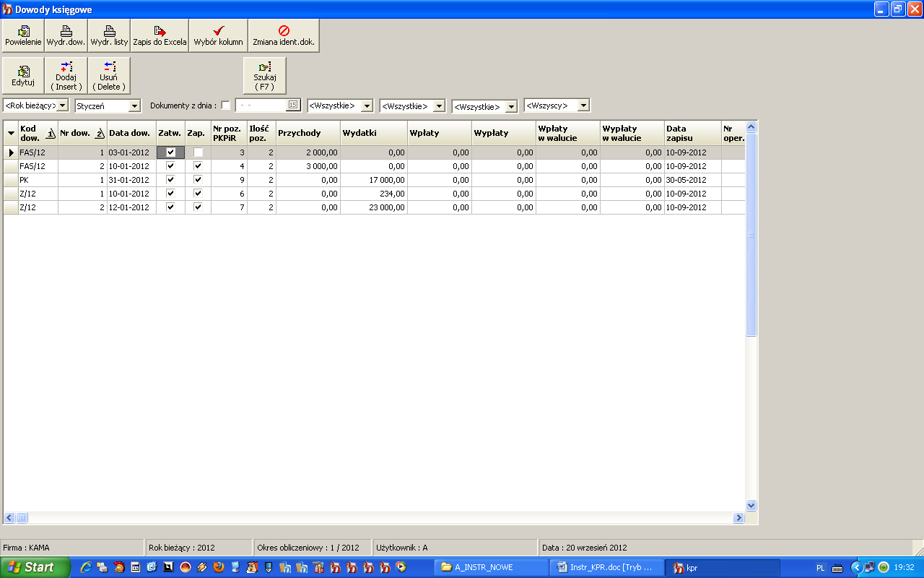Click the keyboard icon in system tray
Screen dimensions: 924x578
tap(837, 568)
